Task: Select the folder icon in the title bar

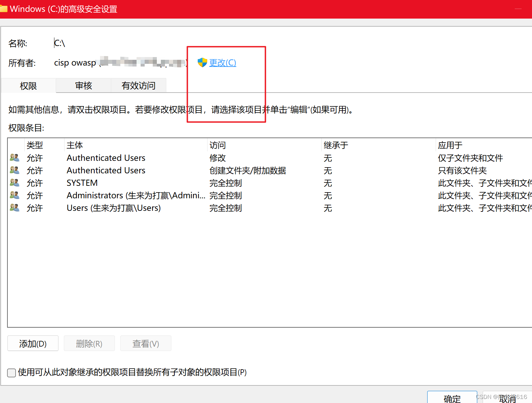Action: (x=3, y=8)
